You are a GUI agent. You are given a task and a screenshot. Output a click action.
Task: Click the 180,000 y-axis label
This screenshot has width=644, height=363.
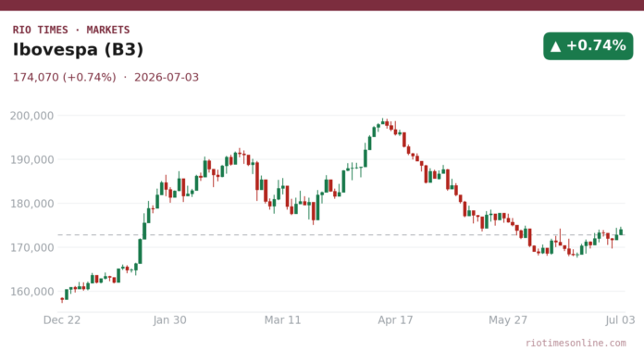pos(32,204)
